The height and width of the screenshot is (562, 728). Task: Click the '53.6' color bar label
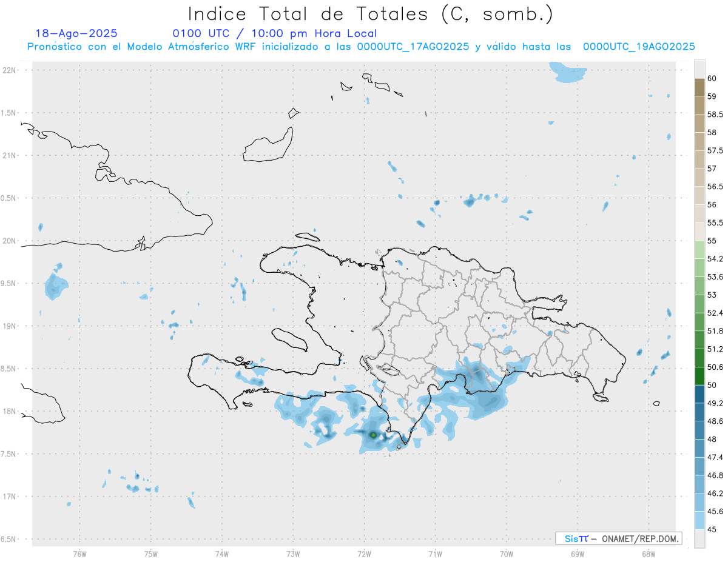point(715,277)
